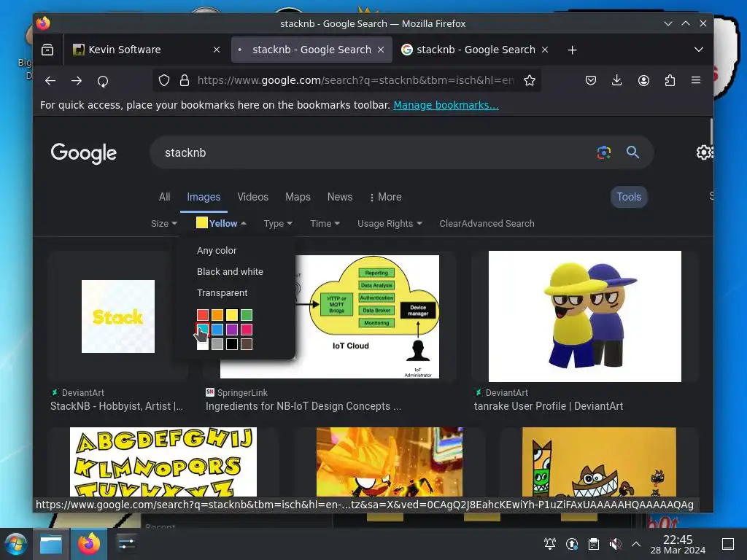Click the Google logo
The height and width of the screenshot is (560, 747).
coord(83,153)
